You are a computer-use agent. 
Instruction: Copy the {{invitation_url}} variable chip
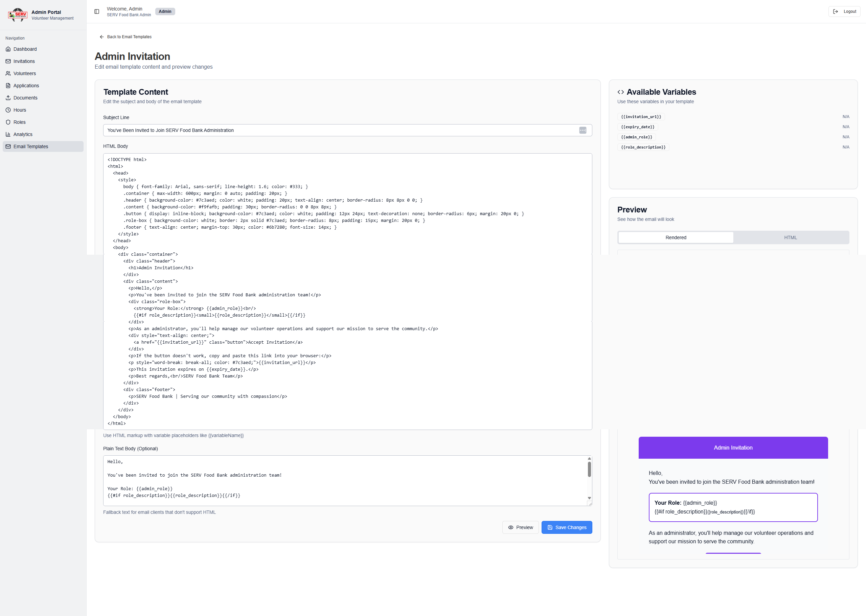click(x=641, y=117)
